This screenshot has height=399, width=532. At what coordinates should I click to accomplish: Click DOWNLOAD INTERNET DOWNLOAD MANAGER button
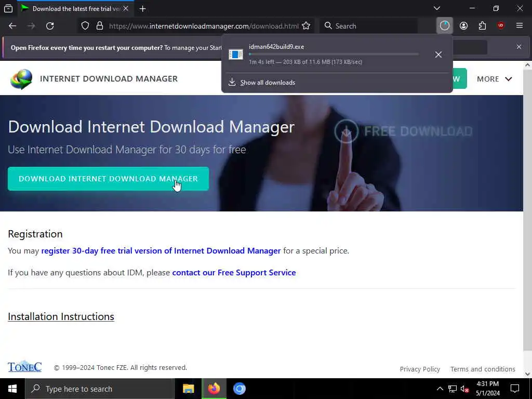coord(108,179)
